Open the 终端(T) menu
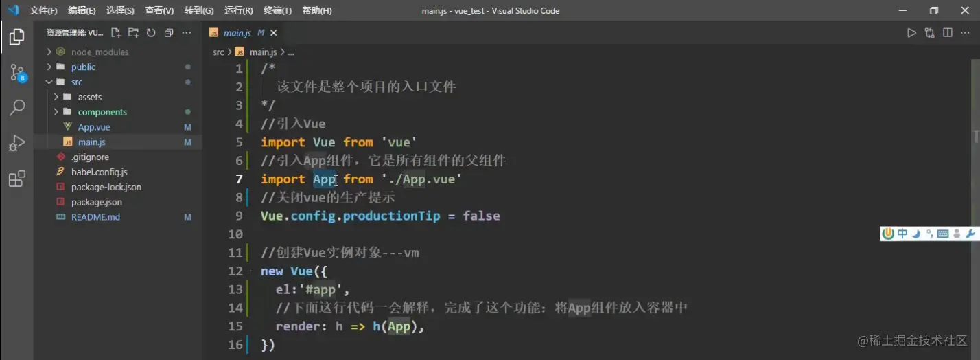This screenshot has width=980, height=360. pos(278,11)
